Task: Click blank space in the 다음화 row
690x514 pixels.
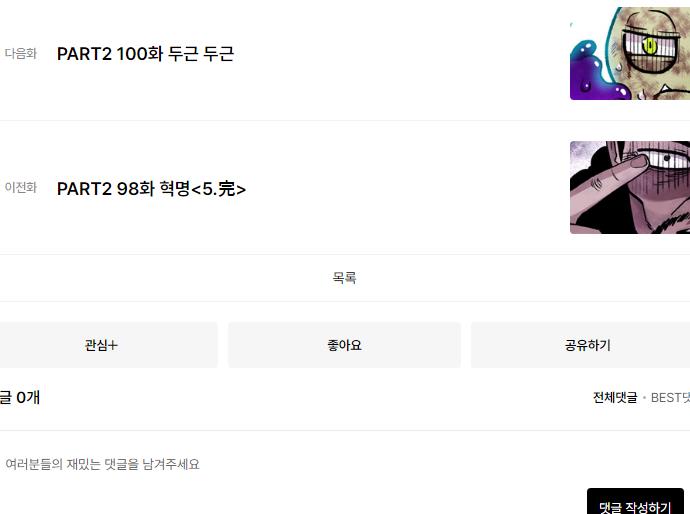Action: pos(396,54)
